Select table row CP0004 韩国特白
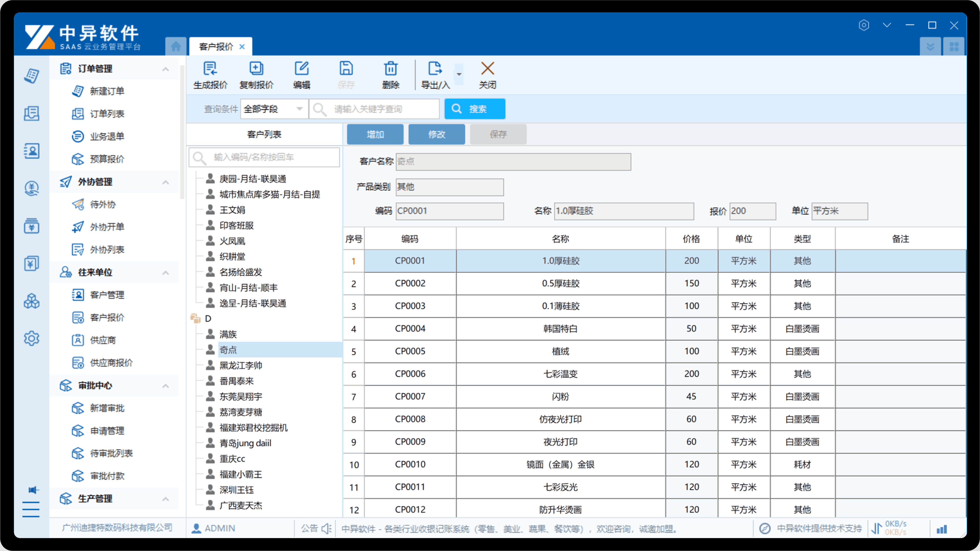 tap(654, 329)
